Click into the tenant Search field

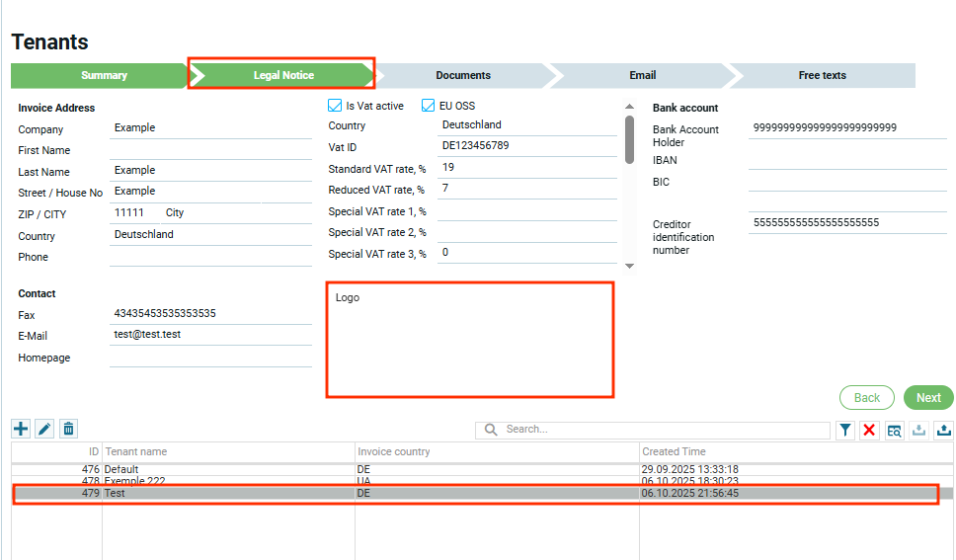(x=662, y=430)
